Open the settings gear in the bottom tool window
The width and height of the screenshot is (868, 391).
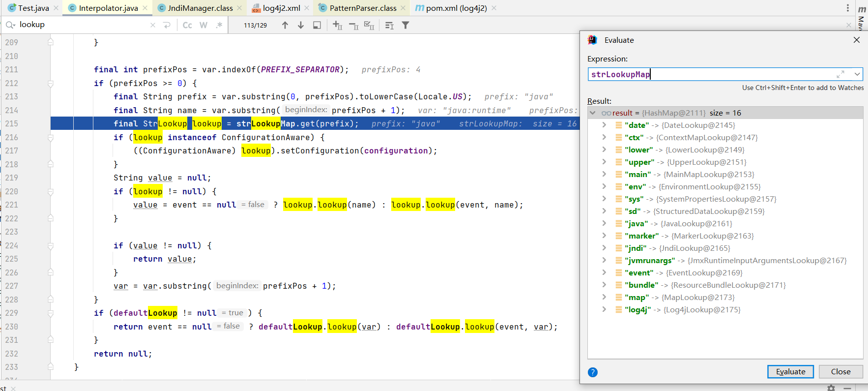[x=831, y=388]
